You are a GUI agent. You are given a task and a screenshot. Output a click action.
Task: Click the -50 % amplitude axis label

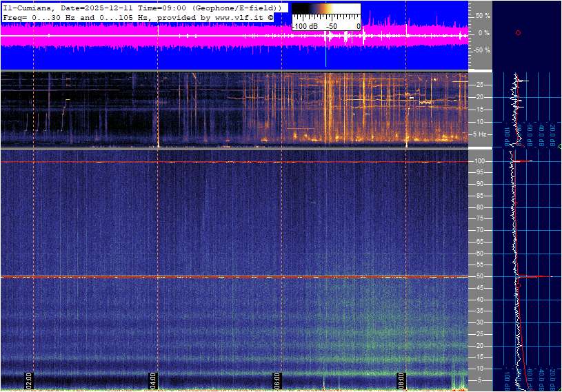pyautogui.click(x=481, y=50)
